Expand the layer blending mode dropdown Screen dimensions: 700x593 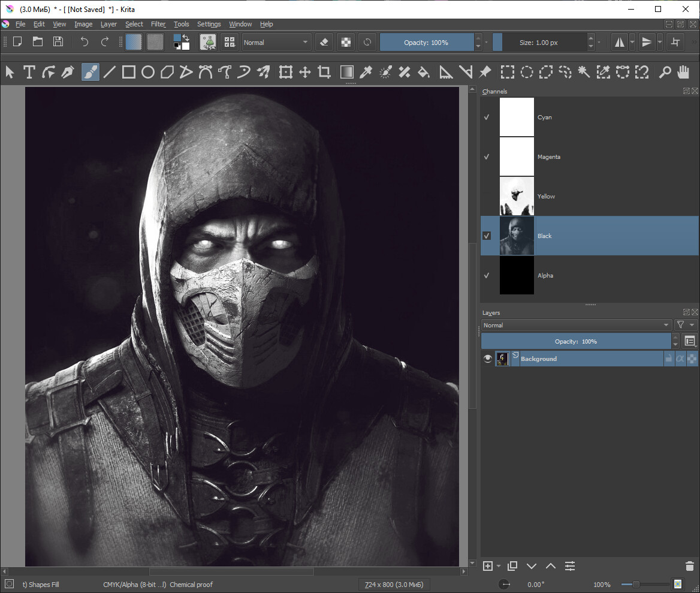575,325
